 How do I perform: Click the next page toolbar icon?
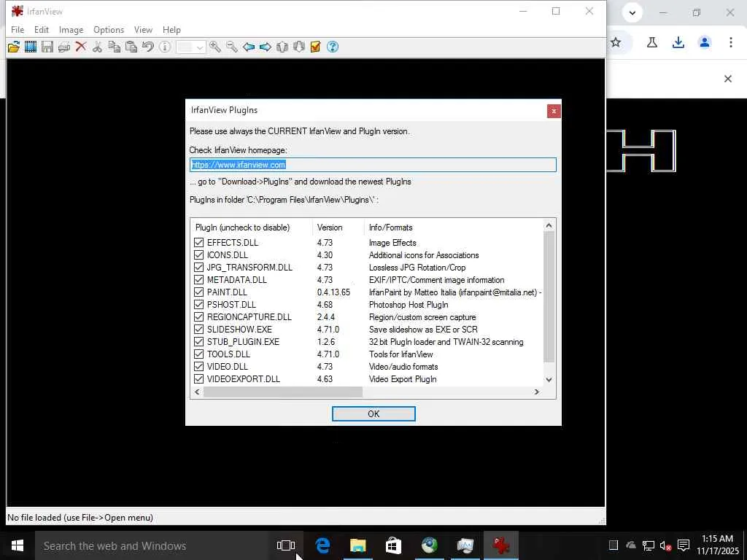point(298,47)
